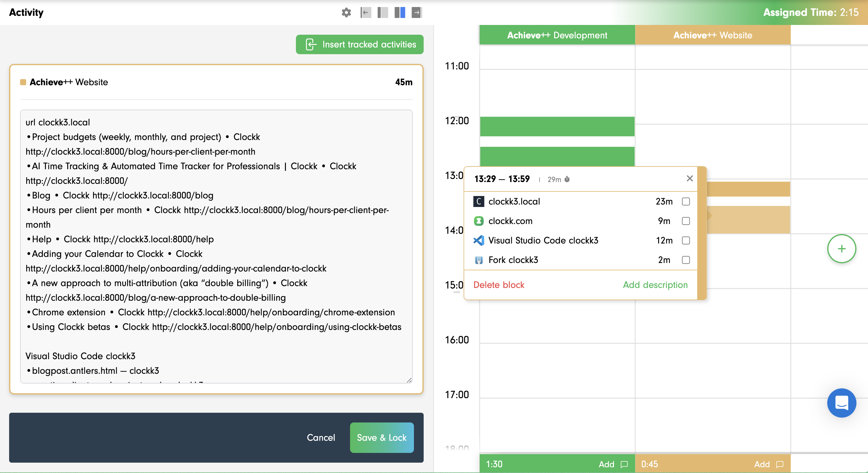Open Activity settings gear

point(346,12)
